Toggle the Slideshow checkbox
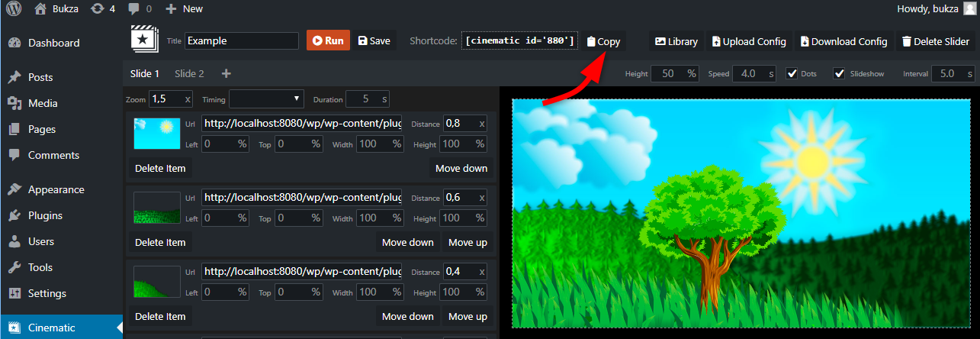This screenshot has height=339, width=980. [840, 74]
